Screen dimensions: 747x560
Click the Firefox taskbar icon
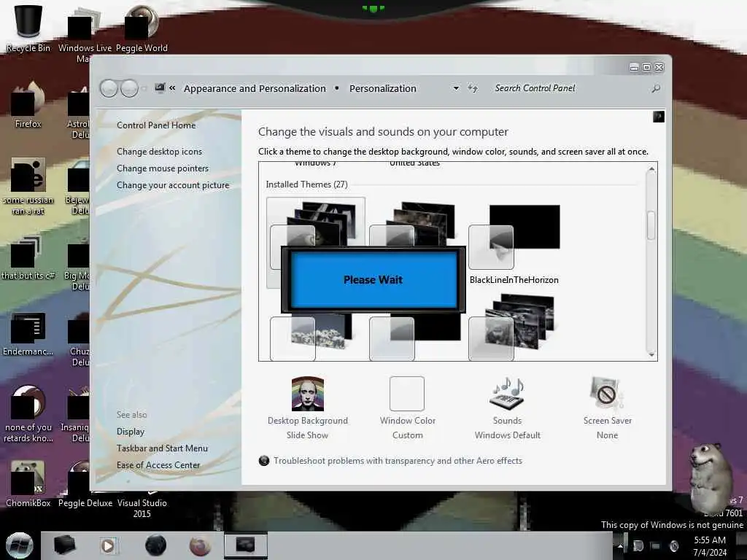tap(200, 545)
